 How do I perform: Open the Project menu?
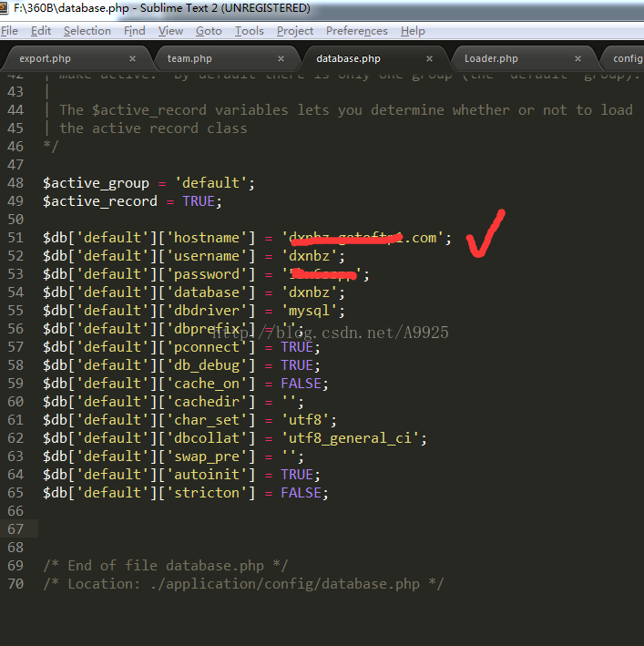295,31
